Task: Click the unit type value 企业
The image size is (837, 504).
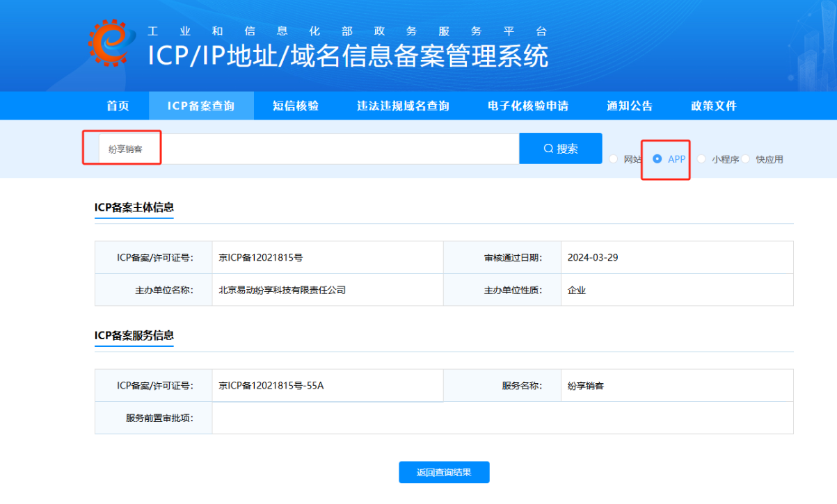Action: pos(576,290)
